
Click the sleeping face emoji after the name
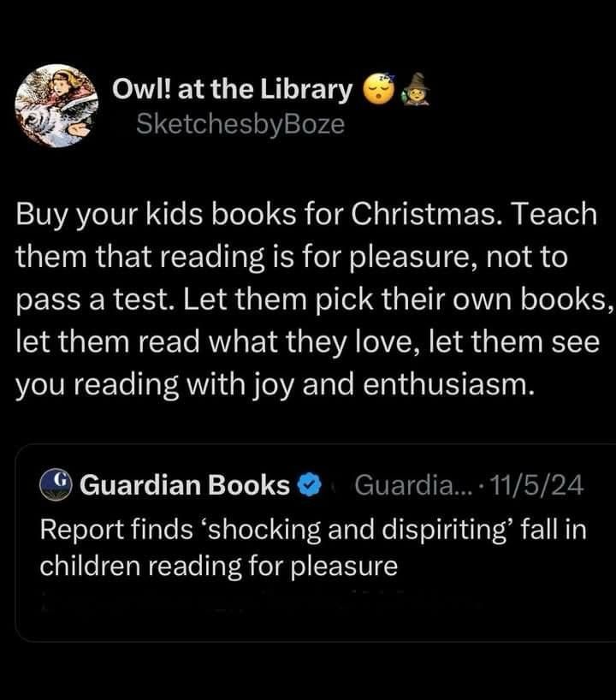click(x=380, y=88)
